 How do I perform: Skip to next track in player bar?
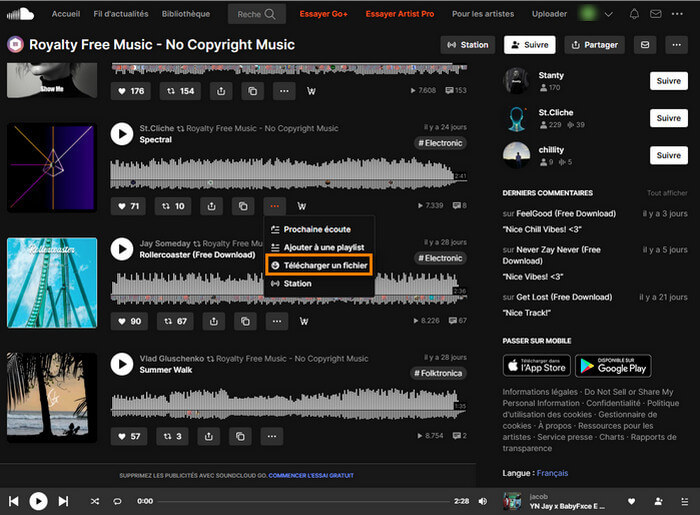coord(63,501)
